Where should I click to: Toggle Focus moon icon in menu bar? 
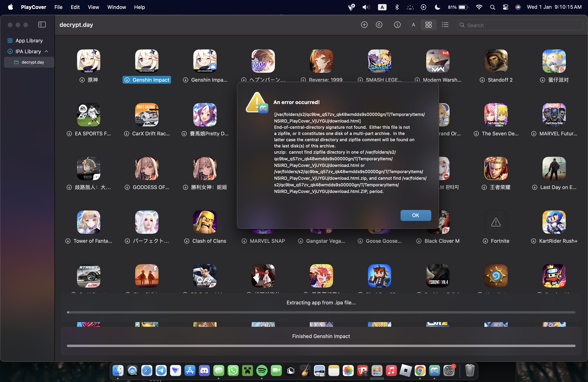(x=437, y=7)
